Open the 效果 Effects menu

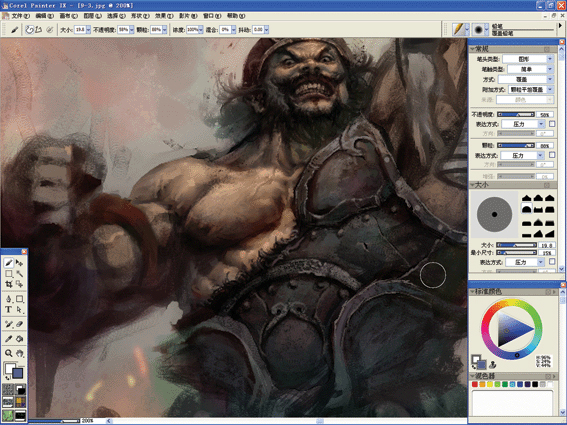point(164,16)
